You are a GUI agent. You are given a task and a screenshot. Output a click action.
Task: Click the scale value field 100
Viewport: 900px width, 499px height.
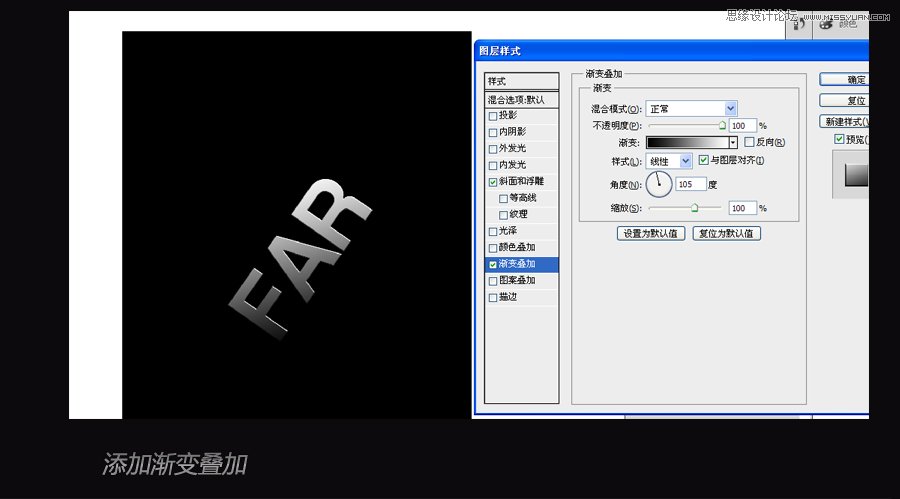pyautogui.click(x=743, y=208)
